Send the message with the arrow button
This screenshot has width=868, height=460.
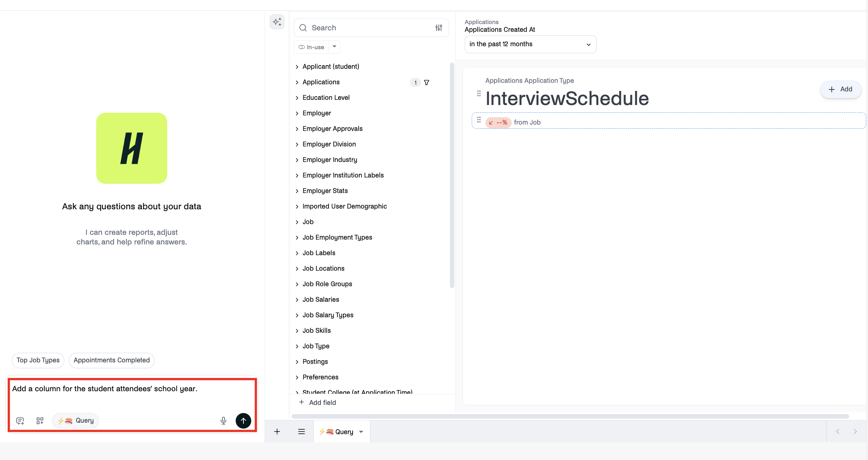(x=243, y=420)
